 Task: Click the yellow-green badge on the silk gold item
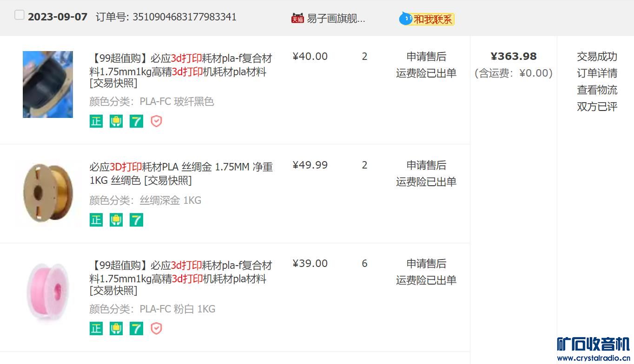[116, 220]
